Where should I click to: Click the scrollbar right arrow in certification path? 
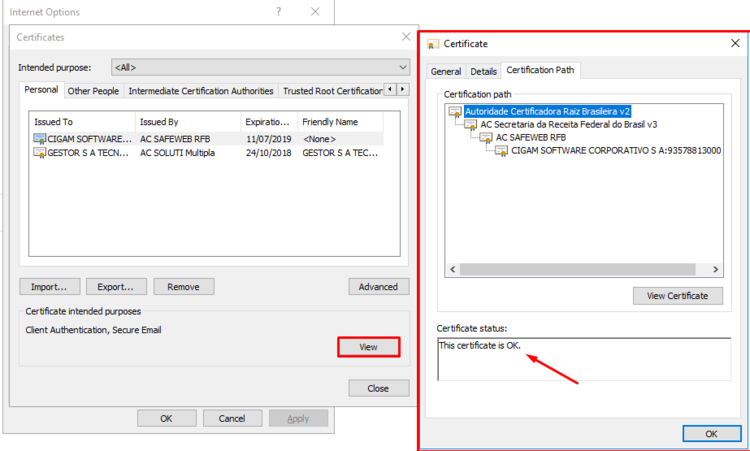tap(716, 269)
